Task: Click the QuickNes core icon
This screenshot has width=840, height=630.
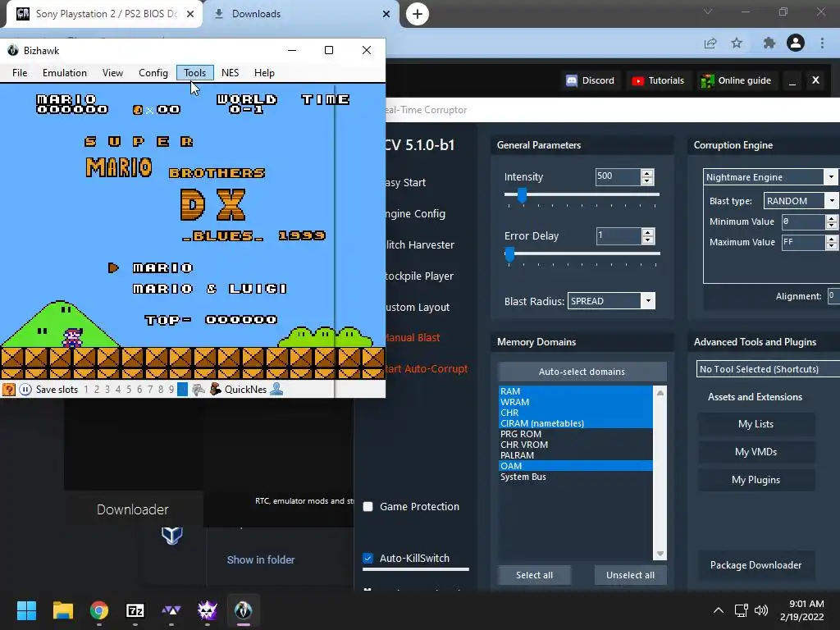Action: tap(216, 390)
